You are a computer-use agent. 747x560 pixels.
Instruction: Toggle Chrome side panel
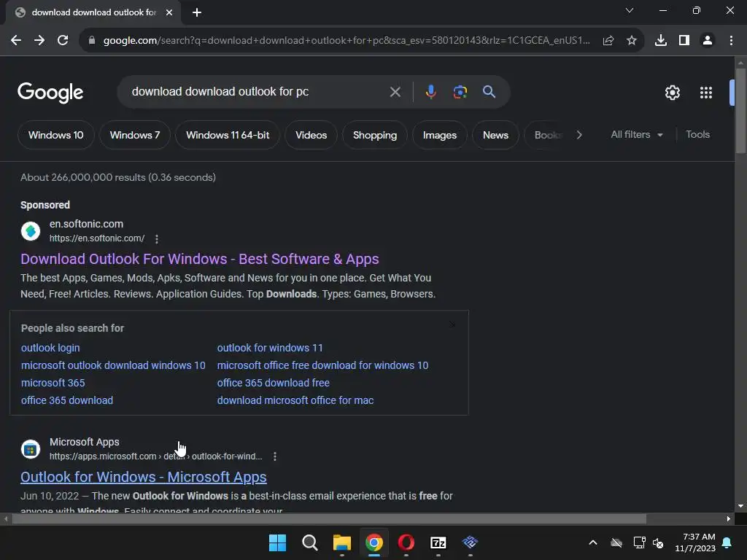(684, 41)
